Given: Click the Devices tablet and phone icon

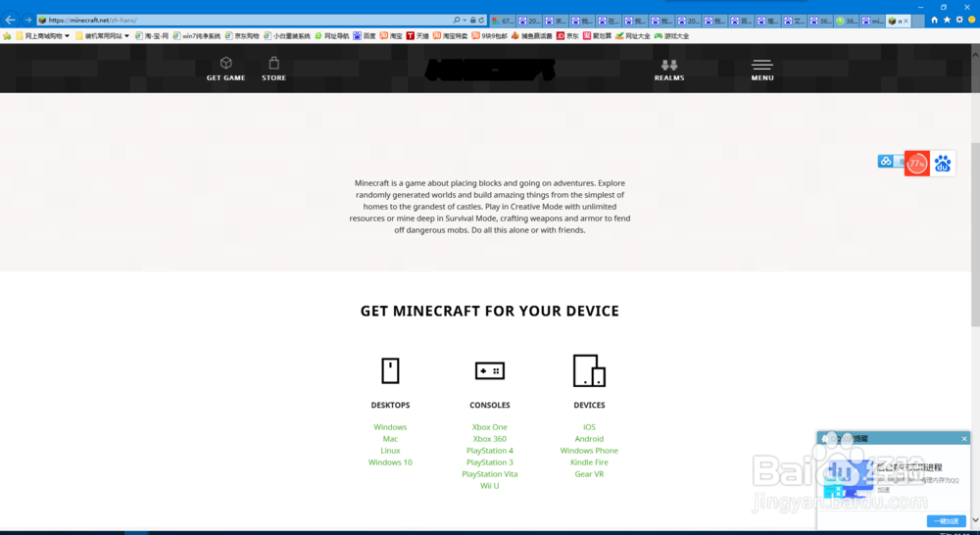Looking at the screenshot, I should click(x=589, y=370).
